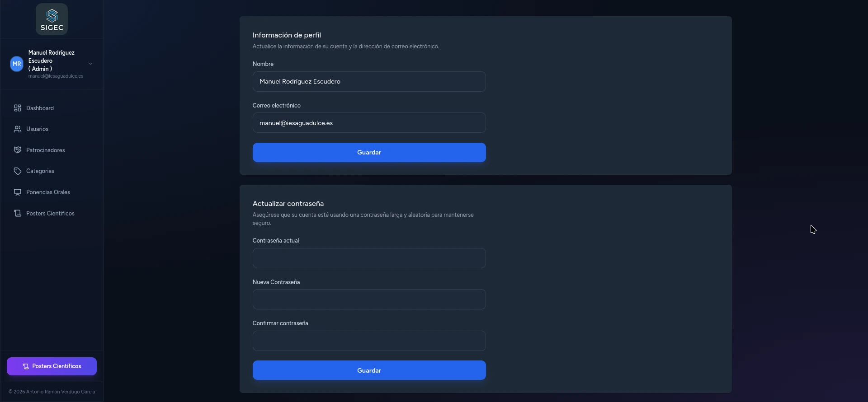Save profile information with Guardar
This screenshot has height=402, width=868.
point(369,153)
